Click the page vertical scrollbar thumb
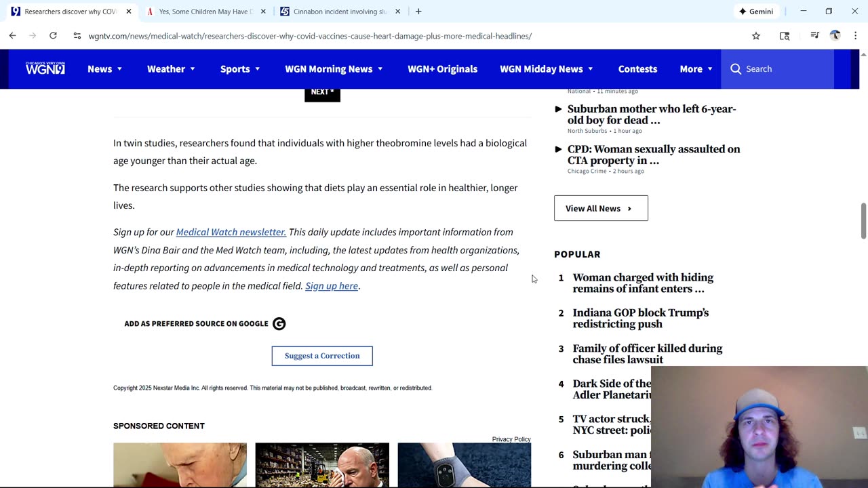The width and height of the screenshot is (868, 488). coord(863,220)
